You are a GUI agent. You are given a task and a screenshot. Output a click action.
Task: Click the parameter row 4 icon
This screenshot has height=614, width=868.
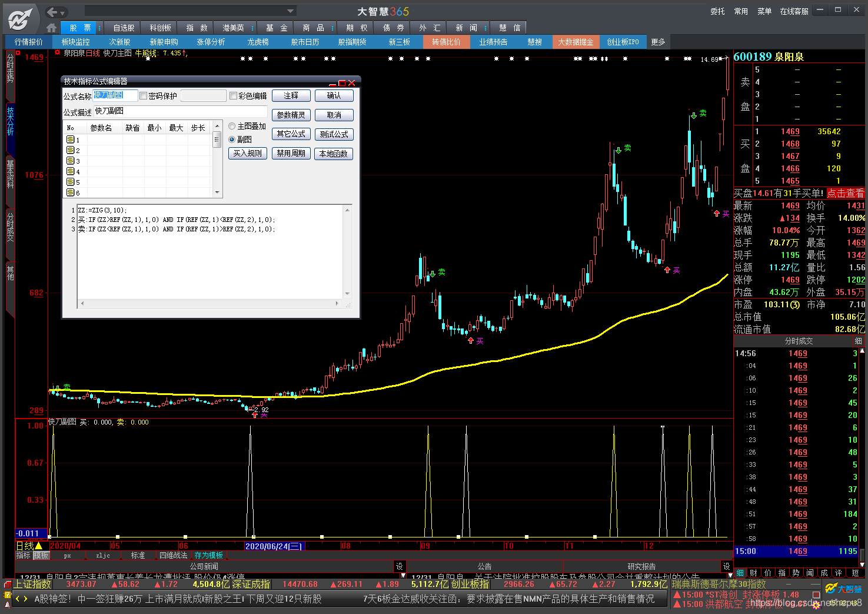71,171
